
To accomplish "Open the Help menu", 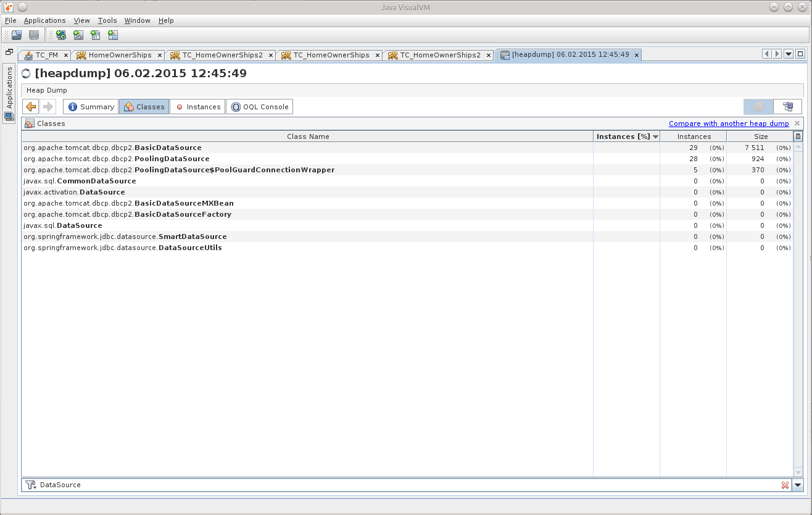I will tap(166, 20).
